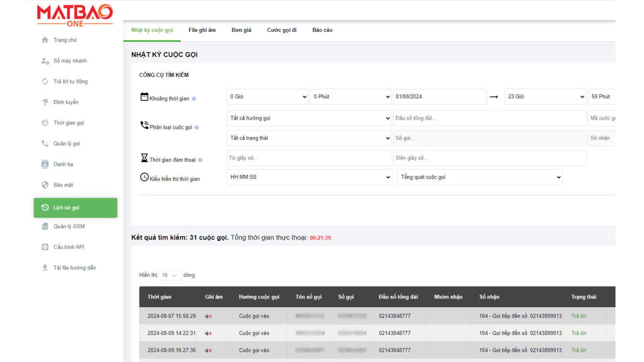The height and width of the screenshot is (362, 644).
Task: Click info icon beside Thời gian đàm thoại
Action: 200,160
